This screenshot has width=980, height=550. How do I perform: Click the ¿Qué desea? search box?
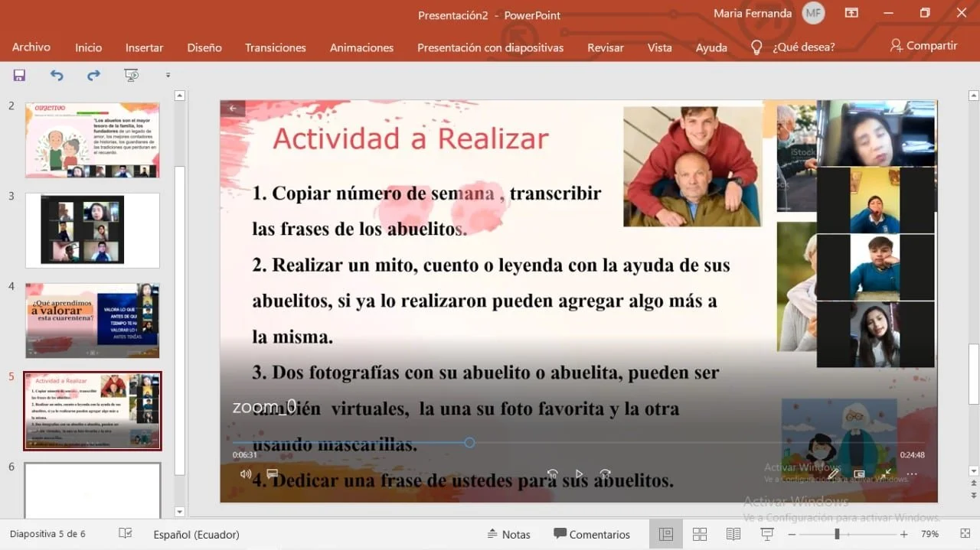coord(804,47)
